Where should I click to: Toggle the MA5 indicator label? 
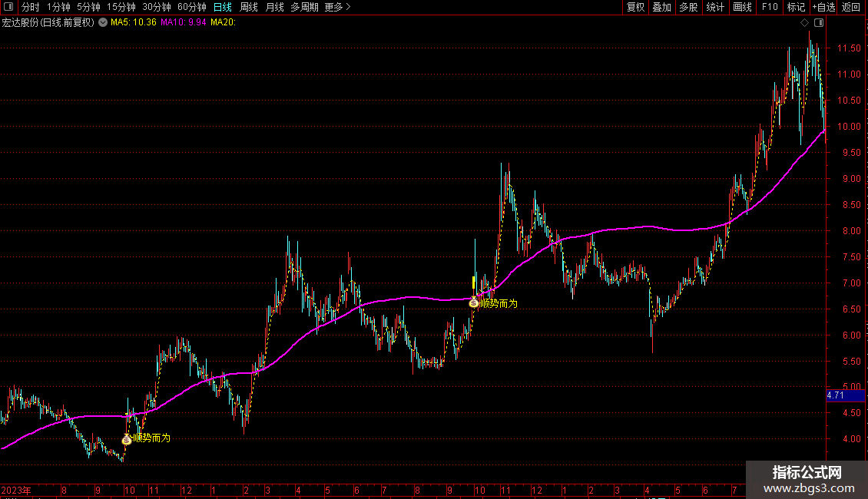point(134,22)
